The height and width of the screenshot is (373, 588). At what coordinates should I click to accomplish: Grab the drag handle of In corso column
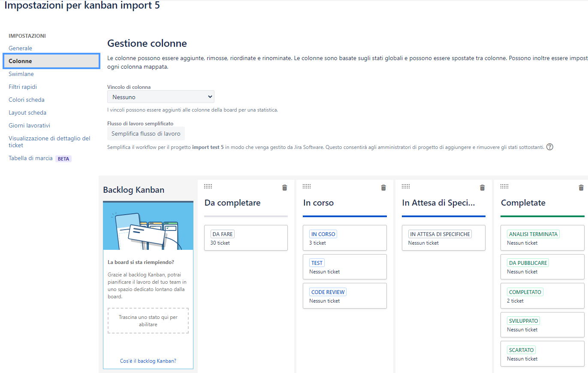pos(307,186)
